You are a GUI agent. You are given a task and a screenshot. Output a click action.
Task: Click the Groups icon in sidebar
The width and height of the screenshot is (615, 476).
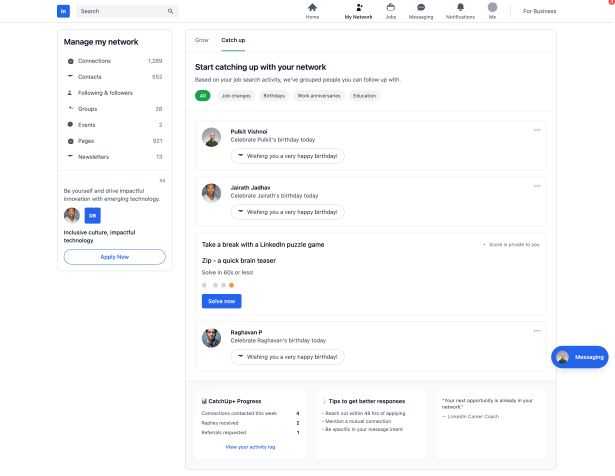[71, 108]
